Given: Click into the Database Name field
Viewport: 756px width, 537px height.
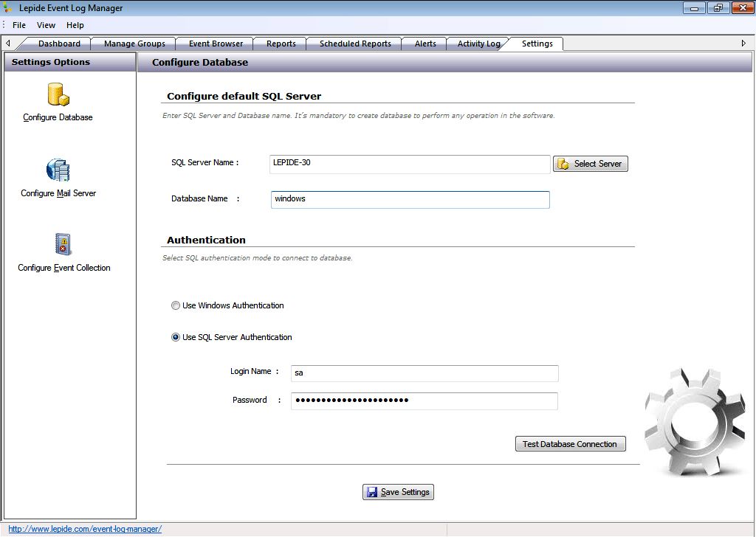Looking at the screenshot, I should pyautogui.click(x=410, y=200).
